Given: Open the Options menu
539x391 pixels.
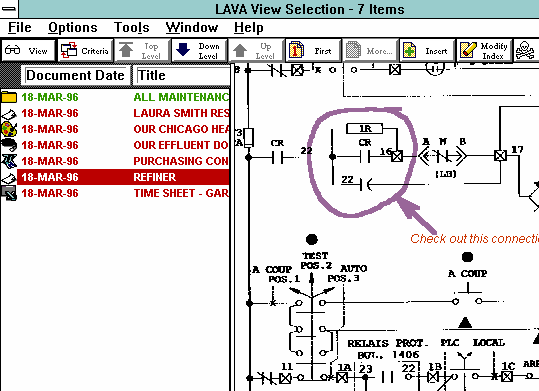Looking at the screenshot, I should [x=73, y=28].
